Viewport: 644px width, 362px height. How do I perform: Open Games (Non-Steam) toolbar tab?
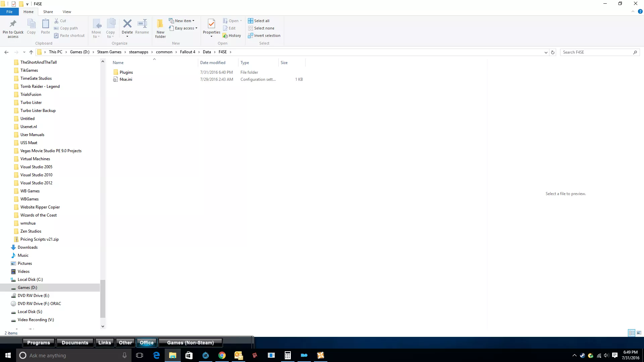[190, 343]
